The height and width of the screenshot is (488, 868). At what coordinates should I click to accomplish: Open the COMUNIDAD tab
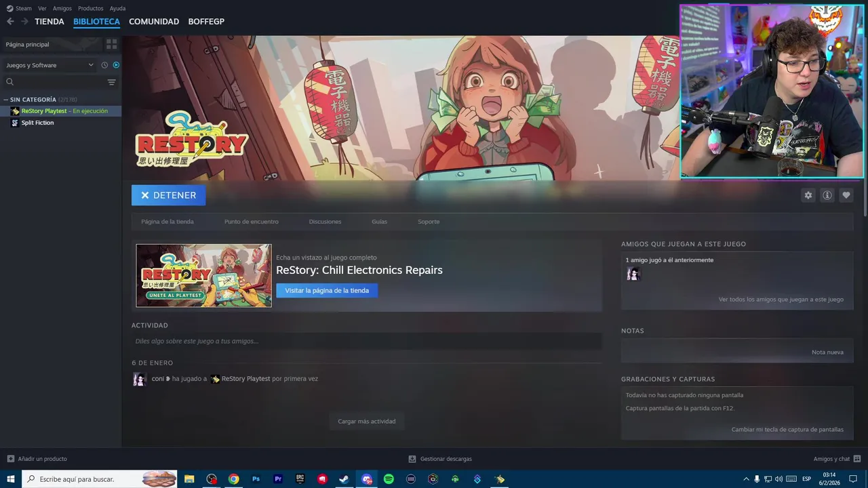pos(154,22)
